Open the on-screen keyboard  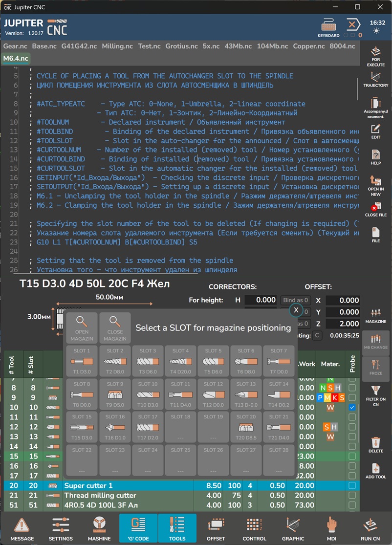coord(328,28)
